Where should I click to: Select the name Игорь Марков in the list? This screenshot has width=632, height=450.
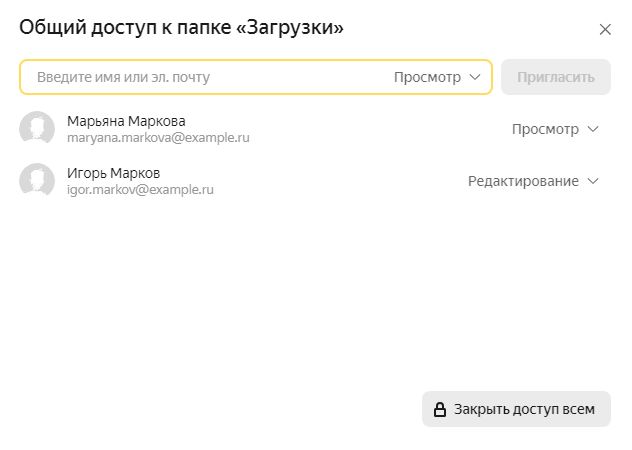tap(113, 173)
